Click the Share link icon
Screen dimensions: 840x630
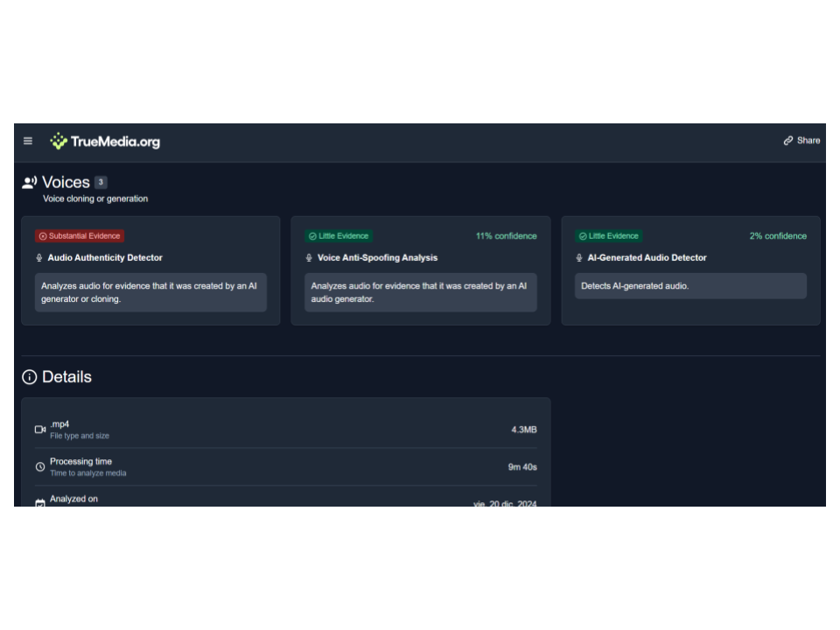point(788,140)
